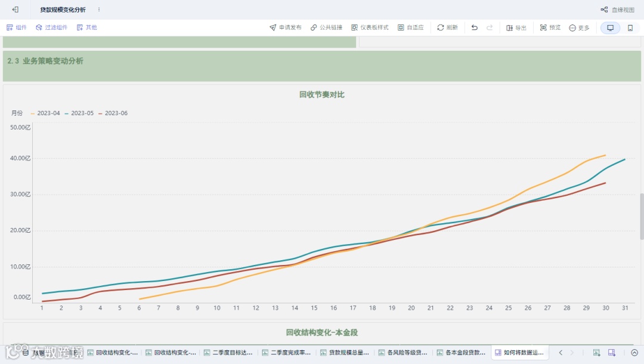Click the redo arrow icon

pos(490,27)
